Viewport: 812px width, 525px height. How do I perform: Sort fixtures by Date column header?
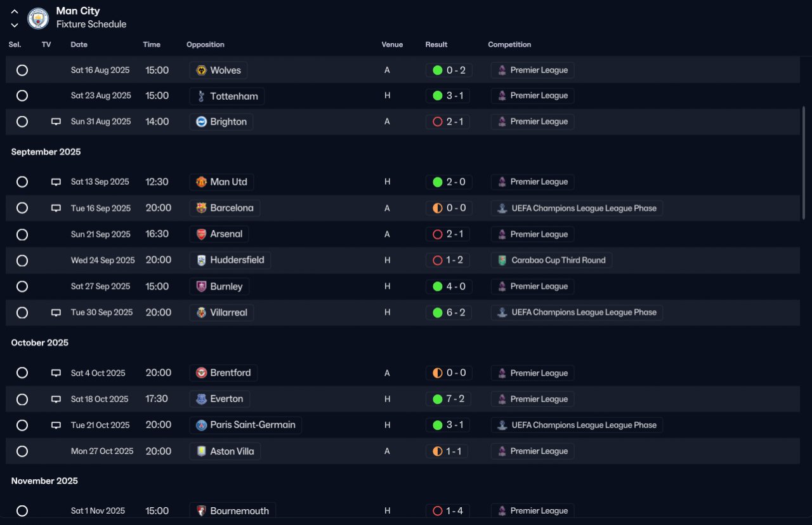click(79, 44)
